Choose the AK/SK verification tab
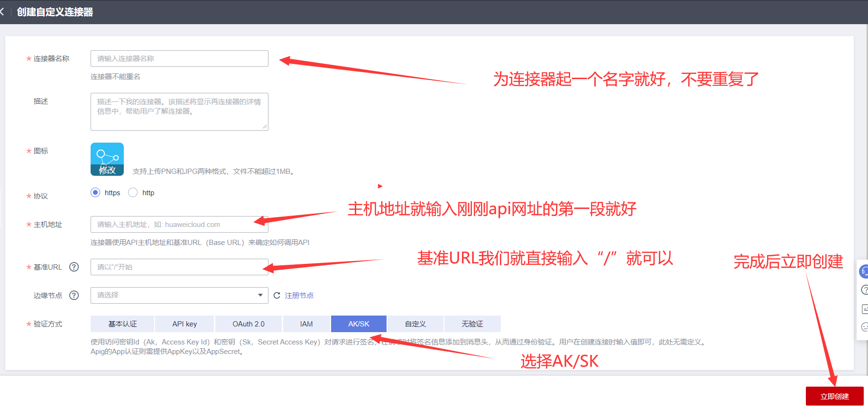Viewport: 868px width, 407px height. point(359,324)
